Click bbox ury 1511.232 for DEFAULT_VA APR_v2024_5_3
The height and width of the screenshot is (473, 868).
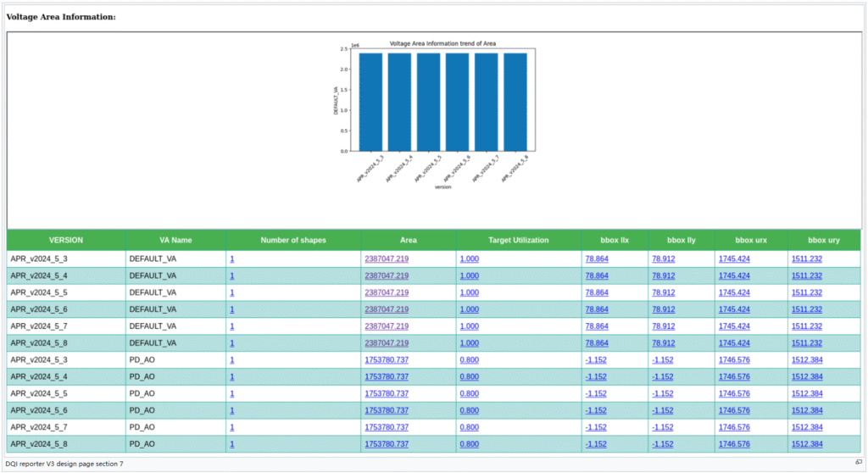point(807,259)
